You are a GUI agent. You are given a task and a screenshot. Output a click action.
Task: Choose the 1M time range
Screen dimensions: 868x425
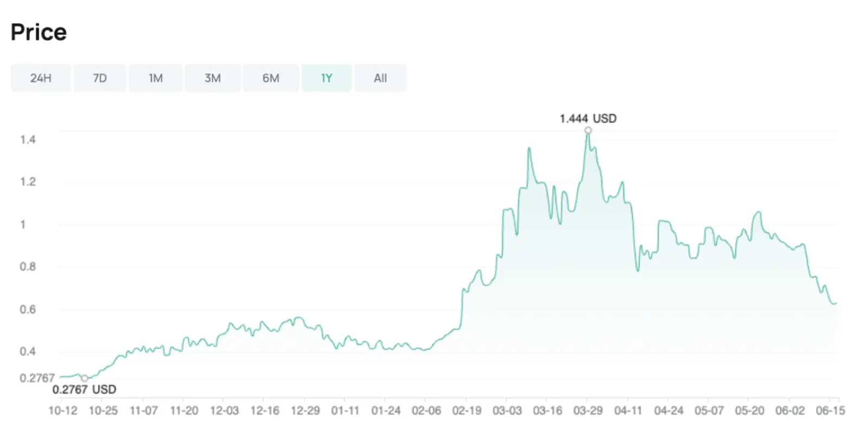156,78
